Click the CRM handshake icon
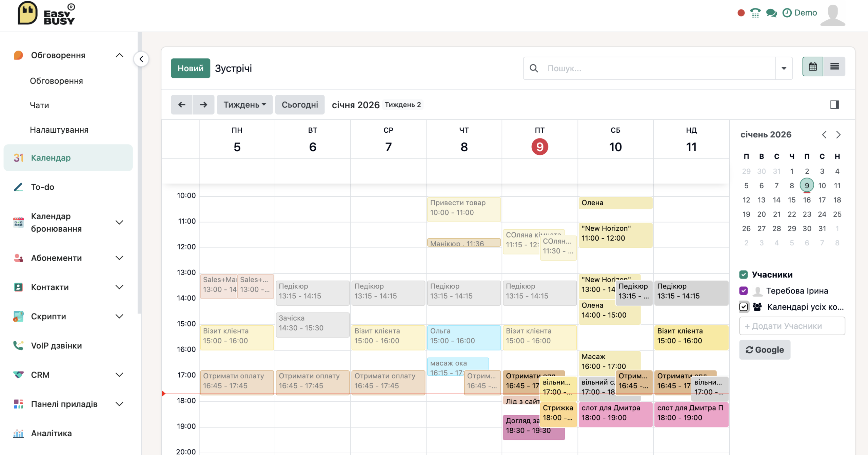The width and height of the screenshot is (868, 455). click(18, 375)
